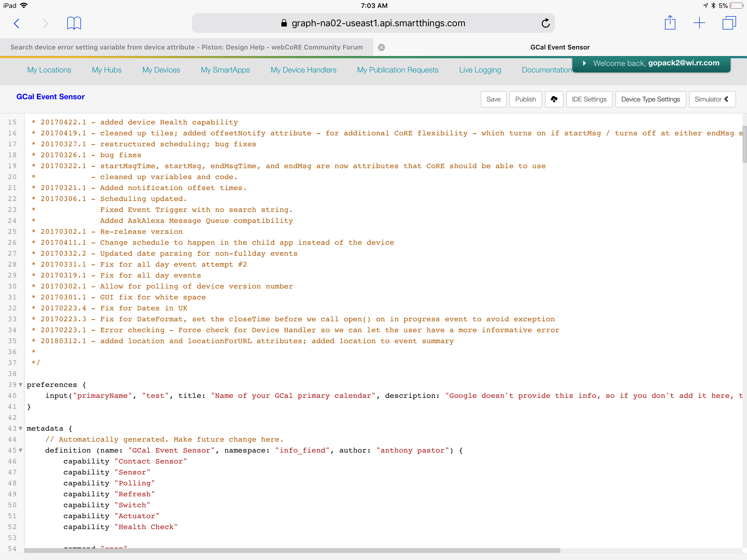Click the "Health Check" capability string
This screenshot has width=747, height=560.
pyautogui.click(x=146, y=527)
